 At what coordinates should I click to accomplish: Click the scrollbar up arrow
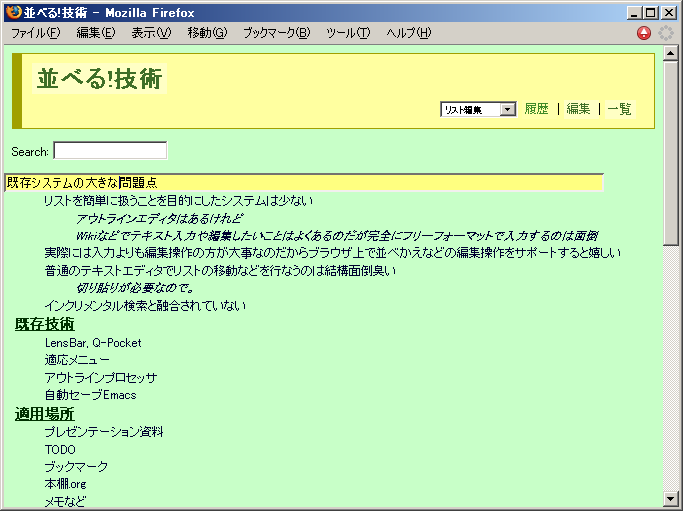(670, 53)
